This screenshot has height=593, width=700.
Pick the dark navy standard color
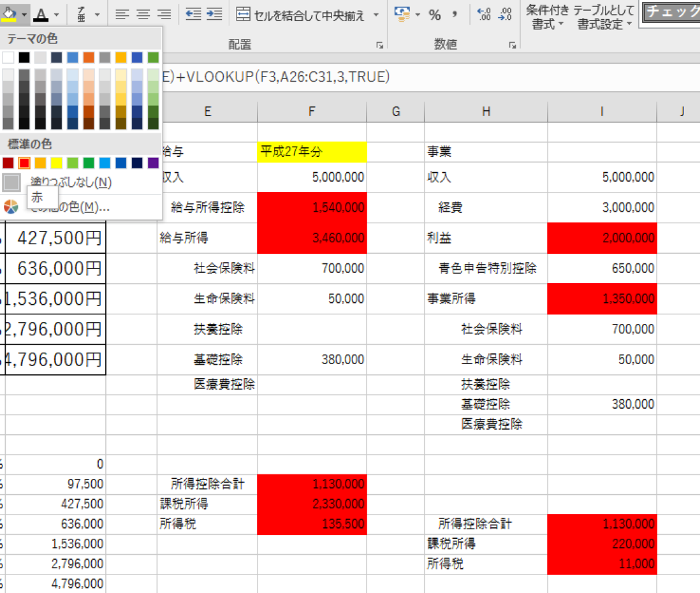click(137, 163)
